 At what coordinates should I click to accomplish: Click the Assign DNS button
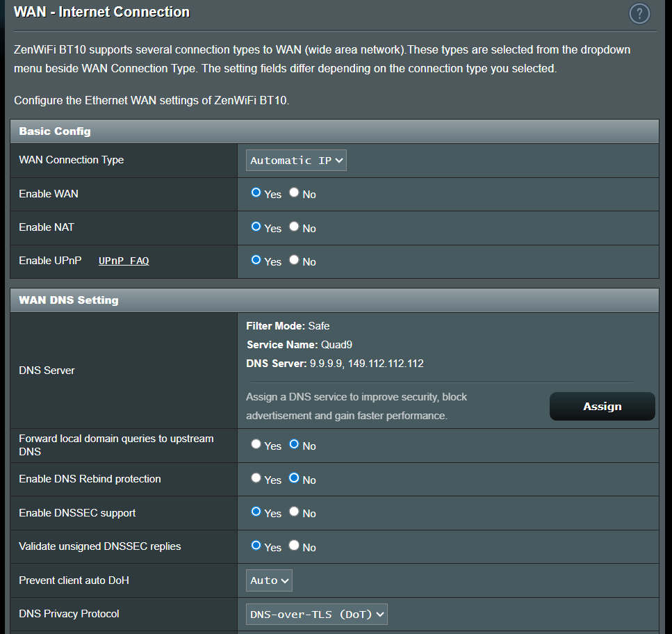(x=602, y=407)
